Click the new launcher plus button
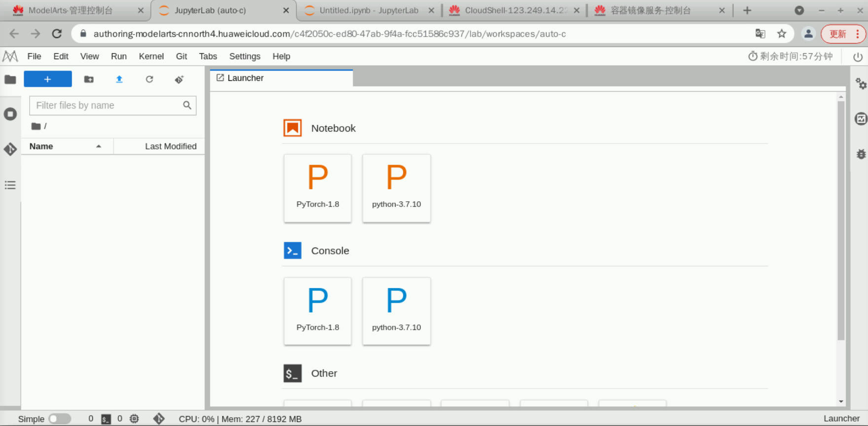The height and width of the screenshot is (426, 868). 47,79
